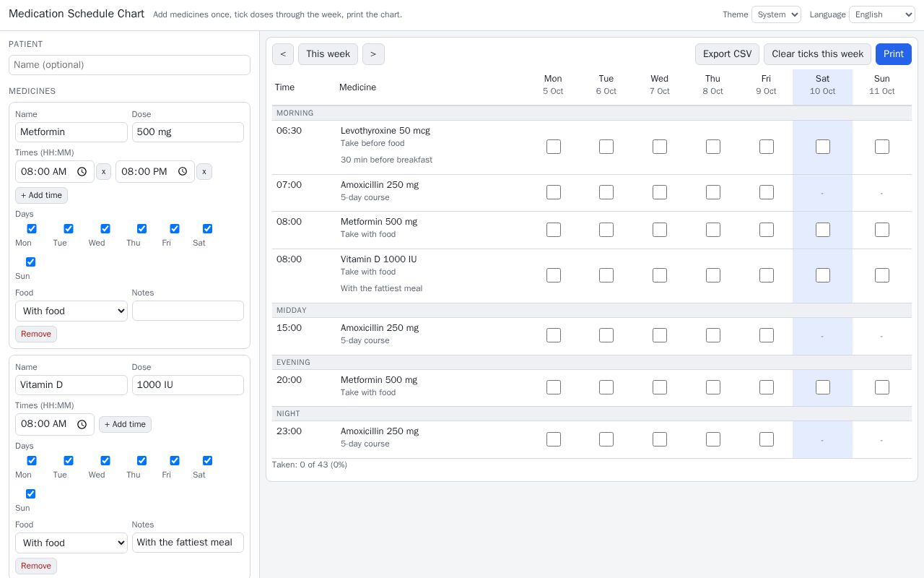Focus the patient Name field

[x=129, y=65]
